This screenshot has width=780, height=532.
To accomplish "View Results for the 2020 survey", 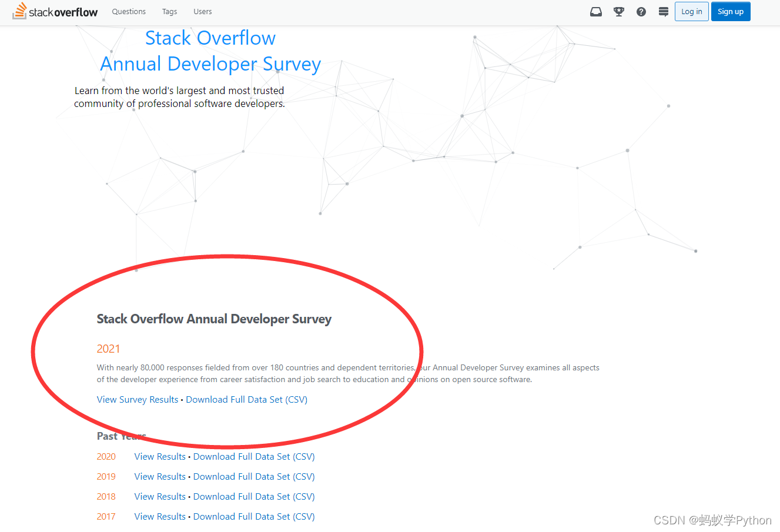I will (159, 456).
